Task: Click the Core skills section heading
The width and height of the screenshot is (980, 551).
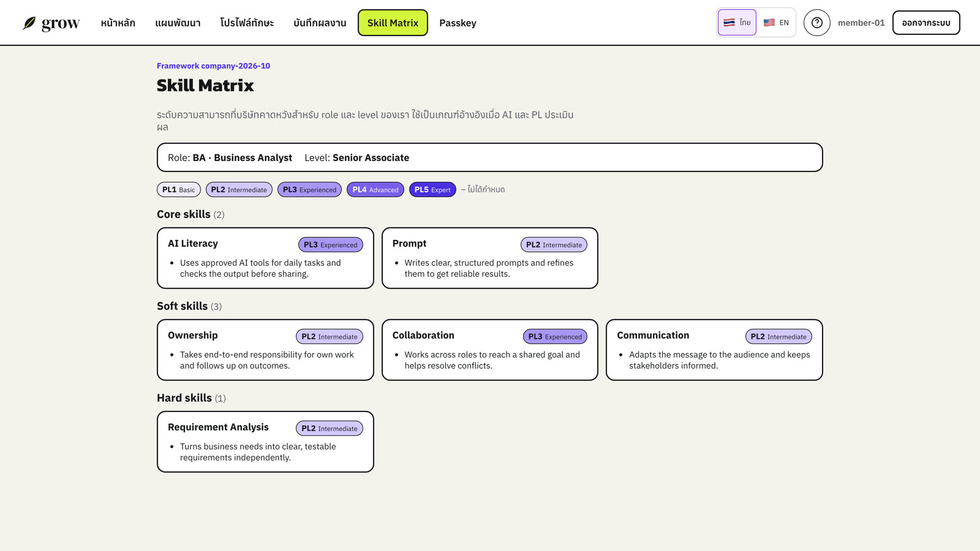Action: (x=190, y=214)
